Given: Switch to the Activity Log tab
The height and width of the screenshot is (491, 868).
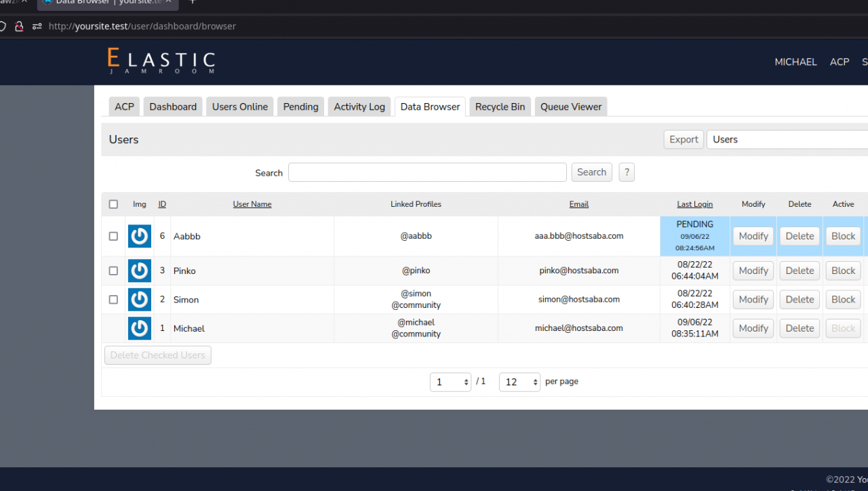Looking at the screenshot, I should [x=359, y=106].
